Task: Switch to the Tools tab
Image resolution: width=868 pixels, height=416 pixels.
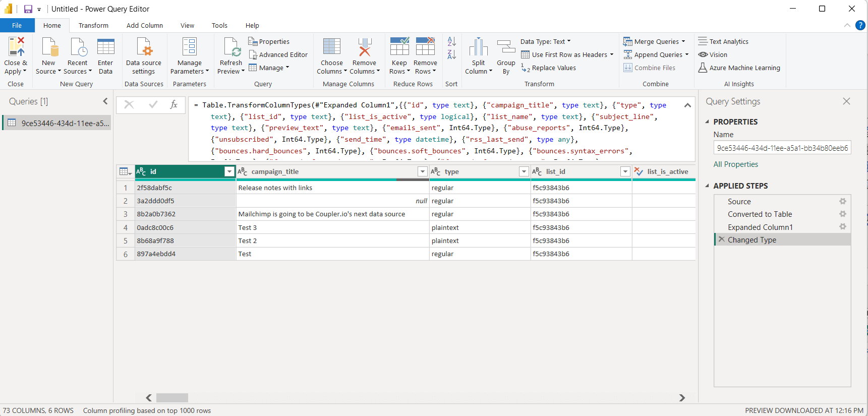Action: click(x=219, y=25)
